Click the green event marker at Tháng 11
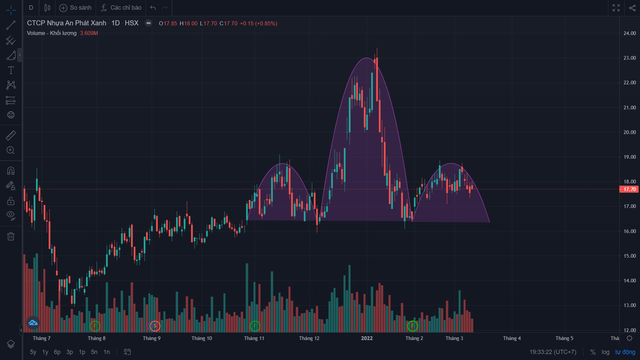 click(255, 326)
